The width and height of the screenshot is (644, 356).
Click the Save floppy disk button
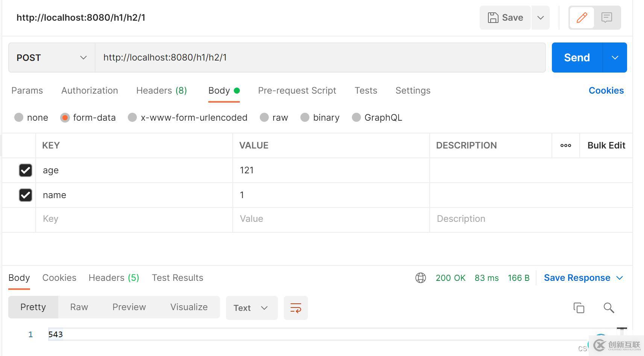505,18
